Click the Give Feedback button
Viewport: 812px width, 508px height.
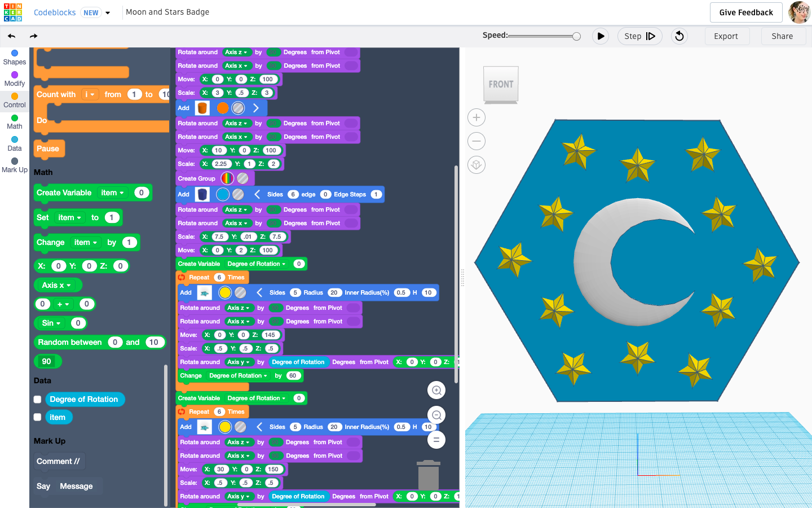click(x=745, y=12)
